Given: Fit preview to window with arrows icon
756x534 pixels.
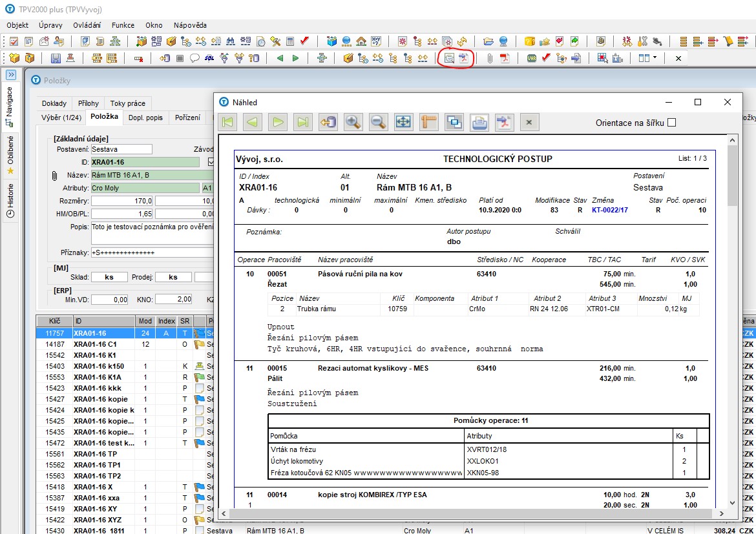Looking at the screenshot, I should 404,123.
